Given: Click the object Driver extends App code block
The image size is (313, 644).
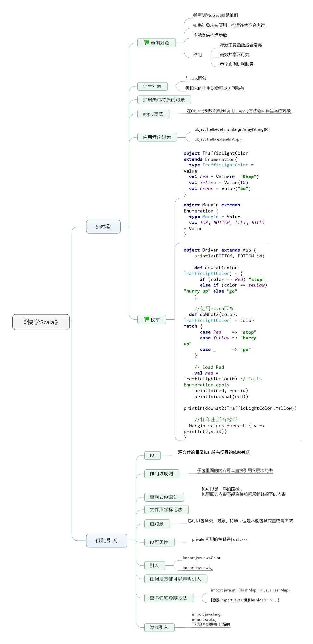Looking at the screenshot, I should (x=240, y=344).
